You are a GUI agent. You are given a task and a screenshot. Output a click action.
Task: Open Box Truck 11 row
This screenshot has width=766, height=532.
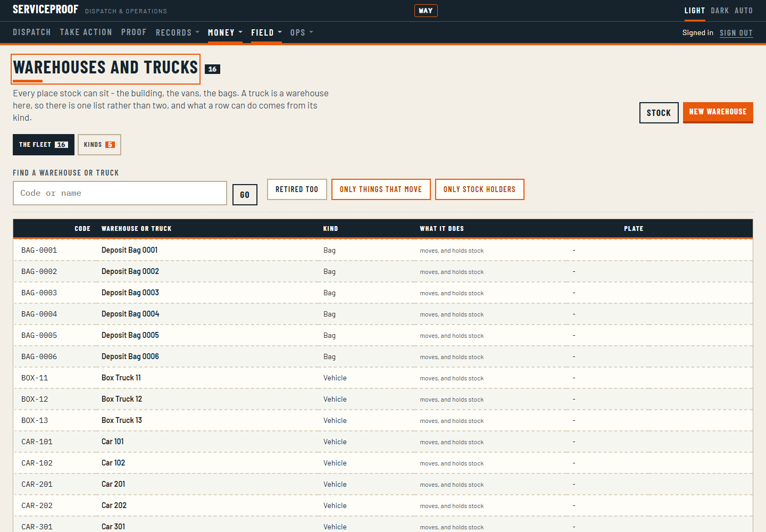click(383, 378)
